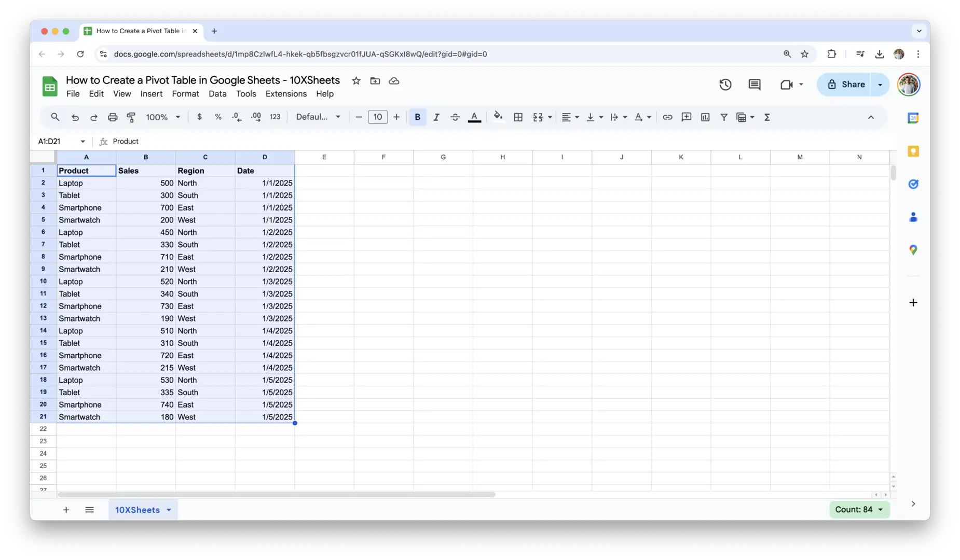Open the borders tool in toolbar

(518, 117)
